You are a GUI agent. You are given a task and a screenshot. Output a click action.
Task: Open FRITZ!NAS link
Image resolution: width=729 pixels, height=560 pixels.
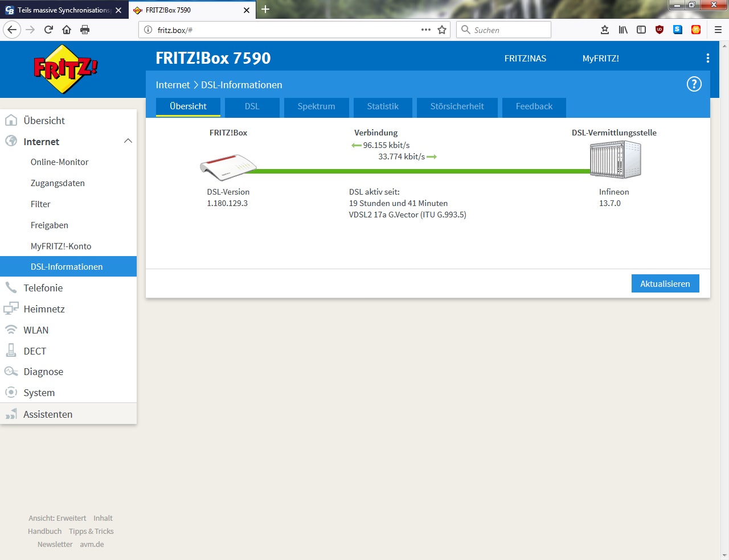coord(525,58)
